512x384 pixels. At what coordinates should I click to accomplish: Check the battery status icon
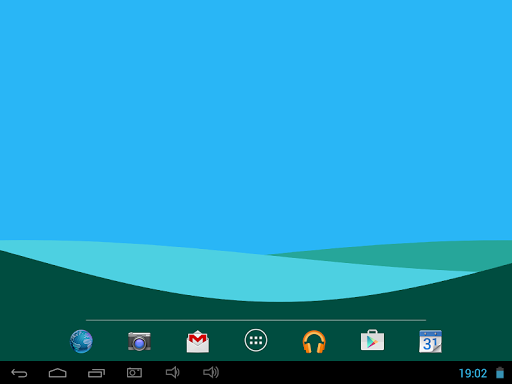point(500,373)
